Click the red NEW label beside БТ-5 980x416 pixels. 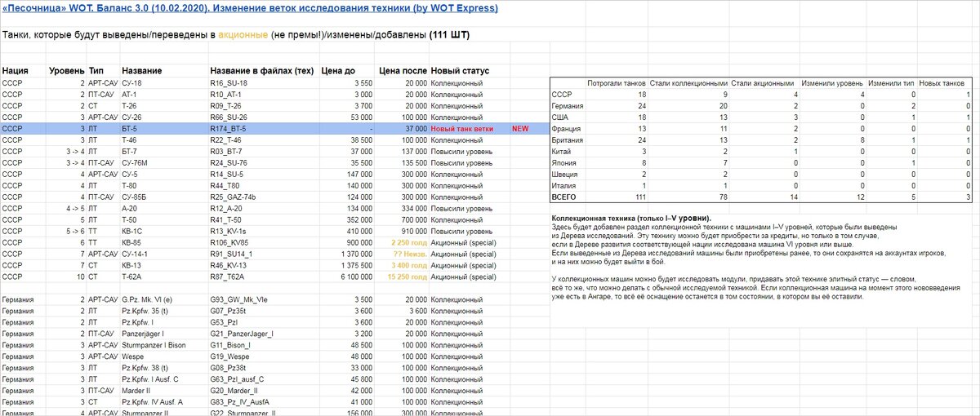coord(520,129)
